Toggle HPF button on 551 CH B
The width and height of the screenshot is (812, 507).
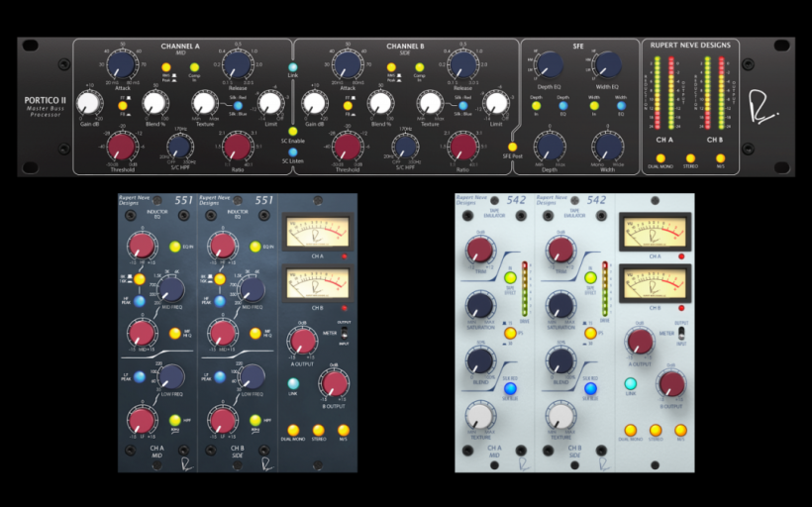click(x=255, y=420)
